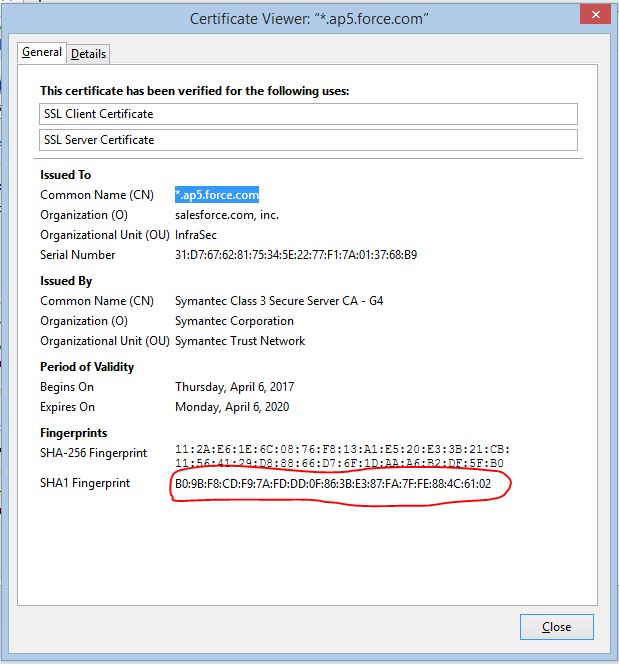Viewport: 619px width, 664px height.
Task: Click the Close button at the bottom
Action: [556, 627]
